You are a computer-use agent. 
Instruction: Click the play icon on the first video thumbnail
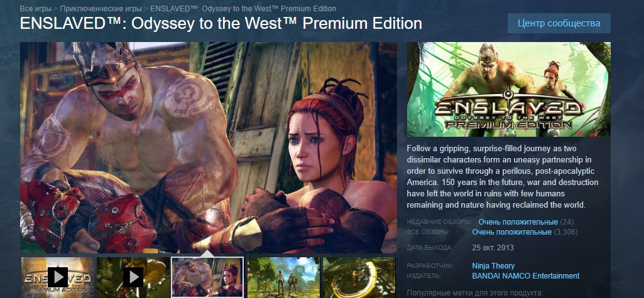[58, 277]
